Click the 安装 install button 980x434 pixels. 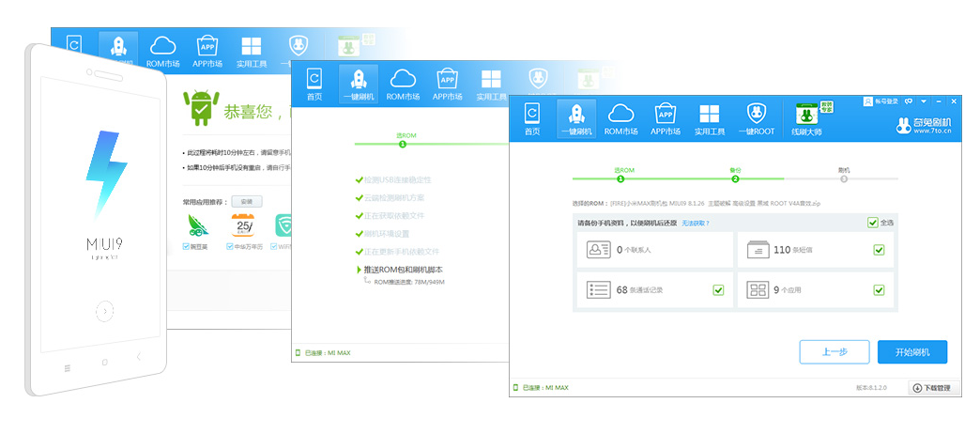[x=246, y=201]
